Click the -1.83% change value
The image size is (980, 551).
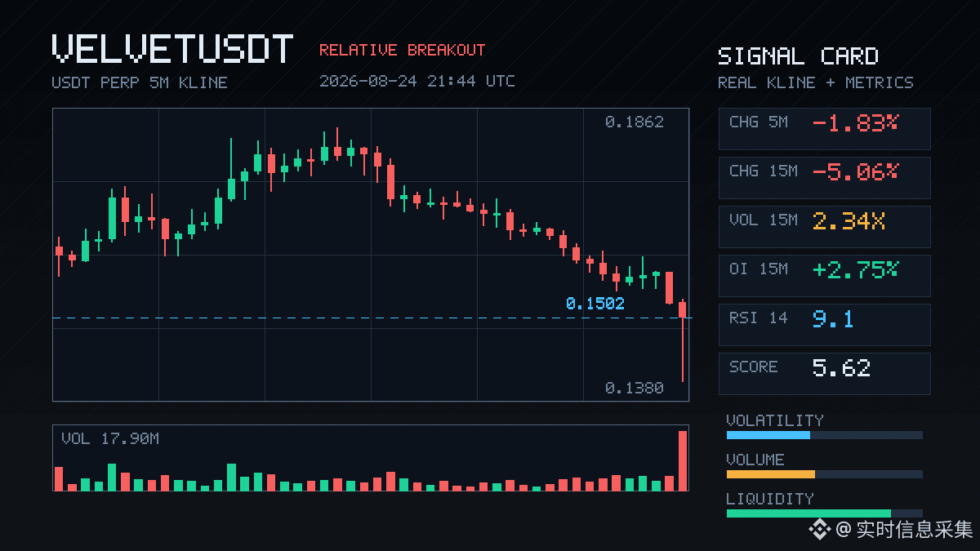pyautogui.click(x=855, y=123)
